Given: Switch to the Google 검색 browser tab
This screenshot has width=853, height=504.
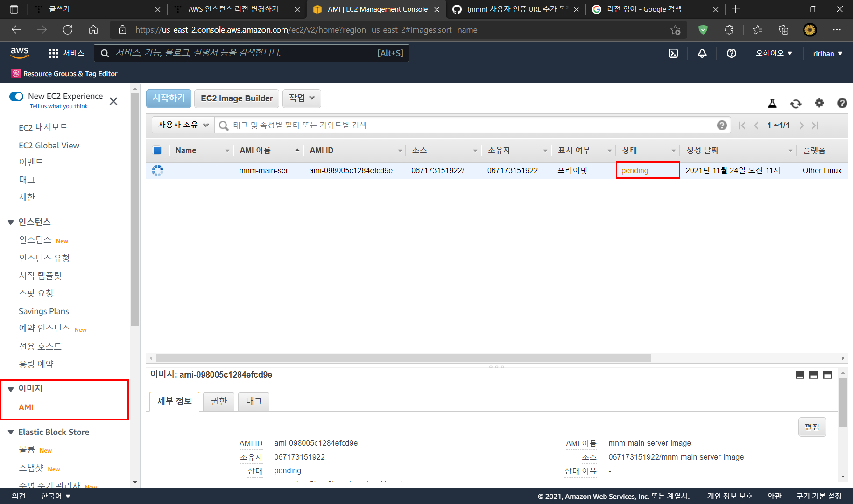Looking at the screenshot, I should (655, 9).
